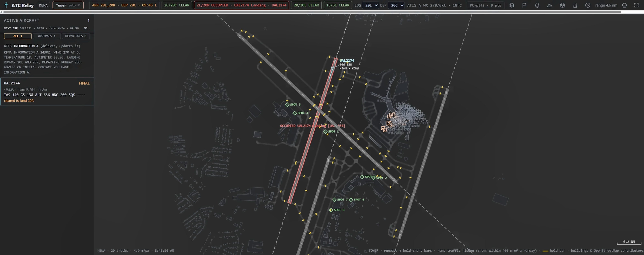Click the 2C/20C CLEAR runway status
Image resolution: width=644 pixels, height=255 pixels.
click(177, 5)
